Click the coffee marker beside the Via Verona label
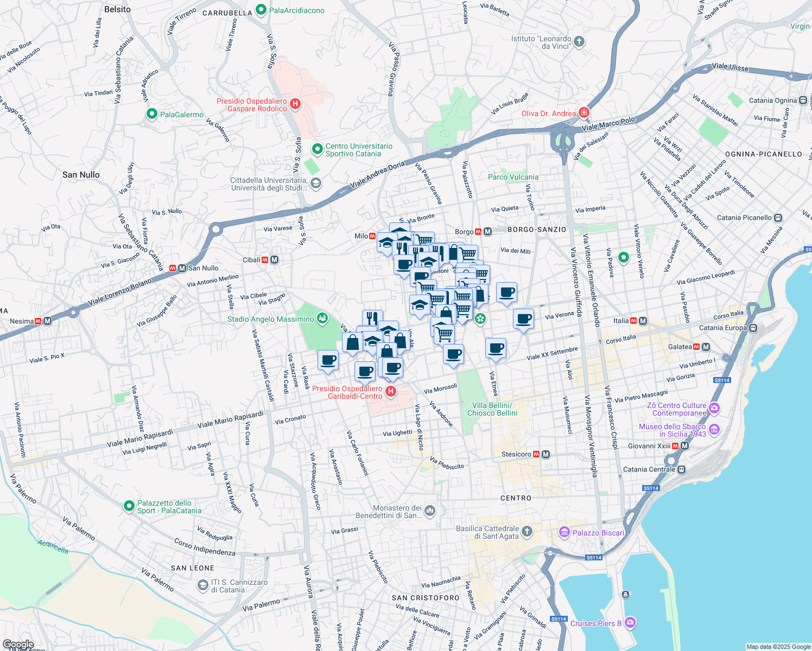Screen dimensions: 812x651 tap(524, 320)
